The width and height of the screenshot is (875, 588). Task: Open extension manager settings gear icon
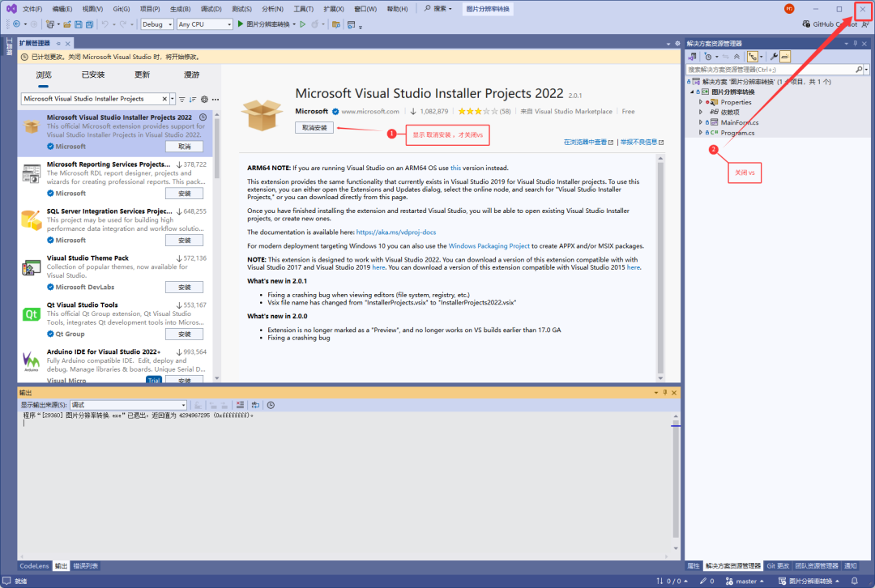coord(204,99)
